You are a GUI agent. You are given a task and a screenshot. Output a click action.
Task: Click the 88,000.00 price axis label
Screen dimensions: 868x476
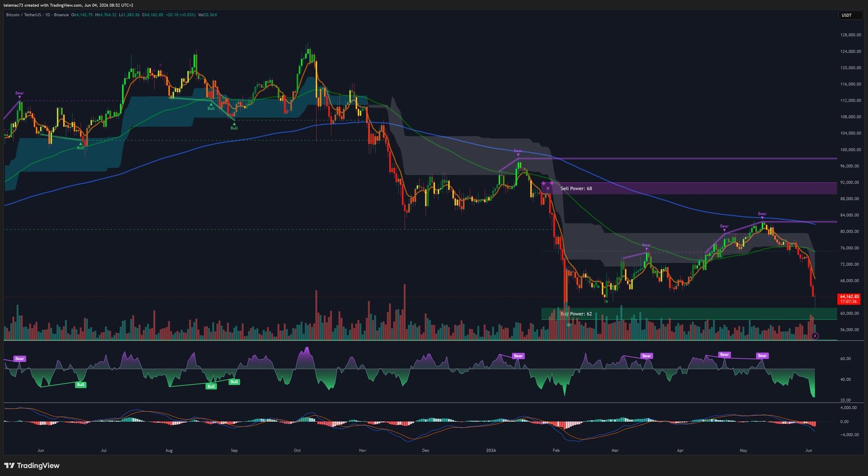(850, 198)
